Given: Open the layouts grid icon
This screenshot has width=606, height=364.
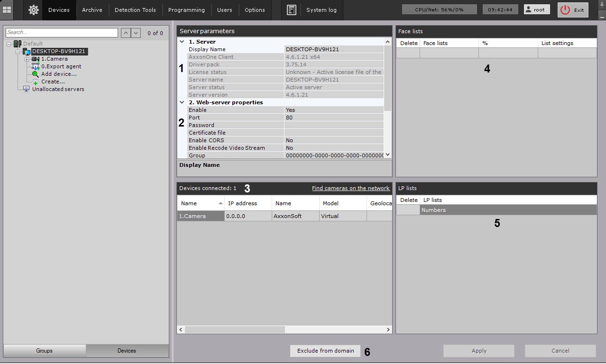Looking at the screenshot, I should coord(7,9).
